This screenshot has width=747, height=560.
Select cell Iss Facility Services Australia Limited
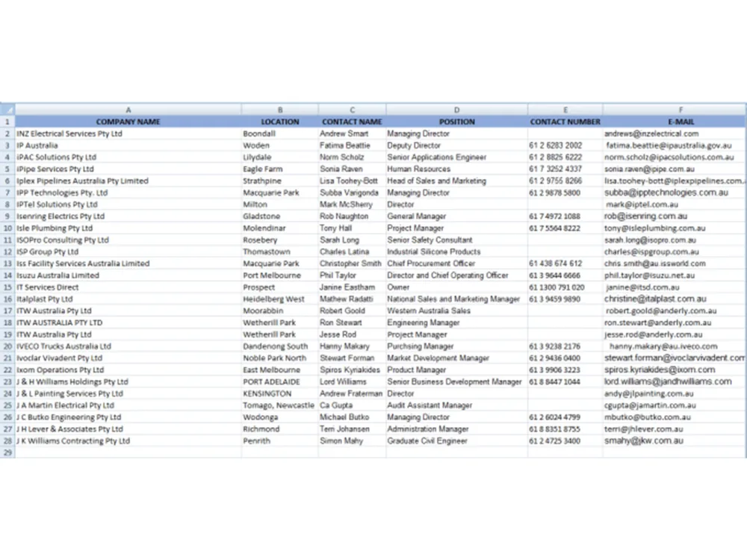click(128, 264)
